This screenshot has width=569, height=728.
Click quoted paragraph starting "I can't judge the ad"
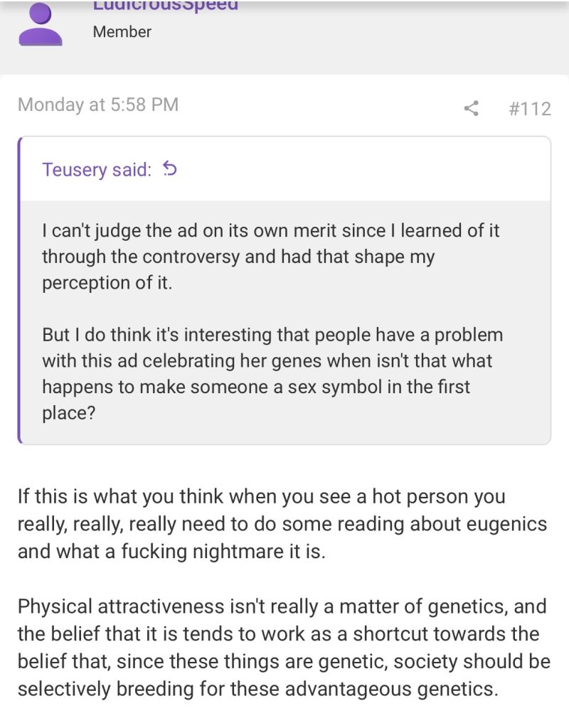tap(270, 256)
